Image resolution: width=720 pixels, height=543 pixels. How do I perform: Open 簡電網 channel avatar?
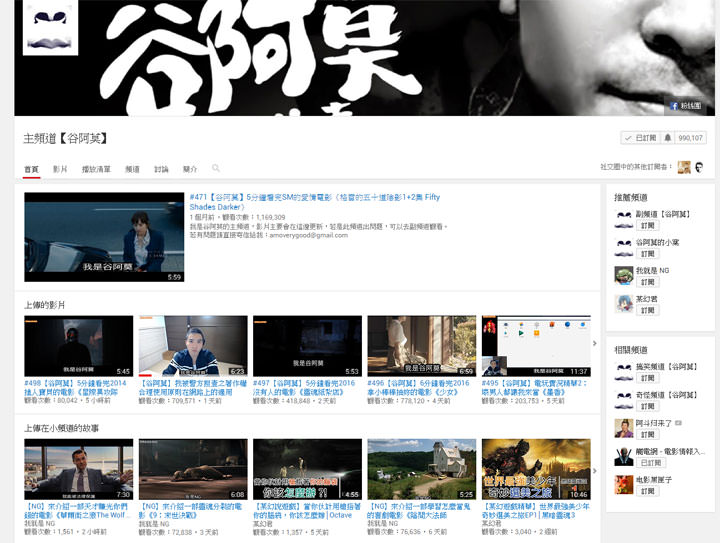click(624, 457)
